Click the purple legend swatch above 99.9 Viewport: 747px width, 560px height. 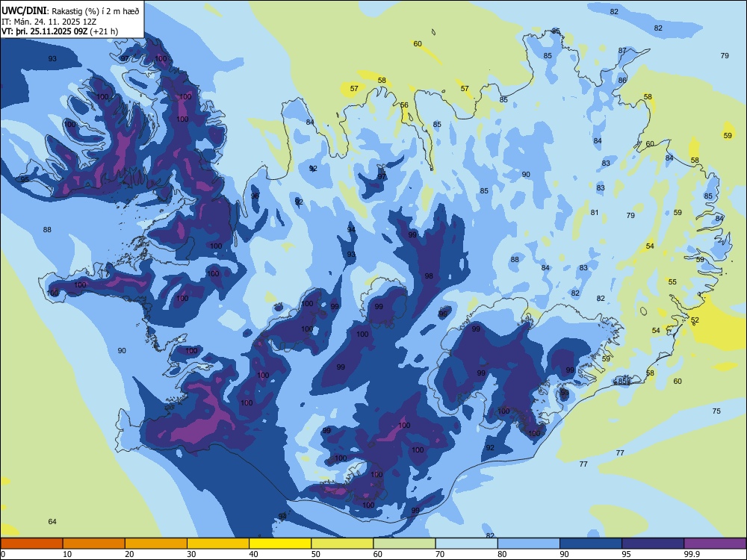pos(715,544)
